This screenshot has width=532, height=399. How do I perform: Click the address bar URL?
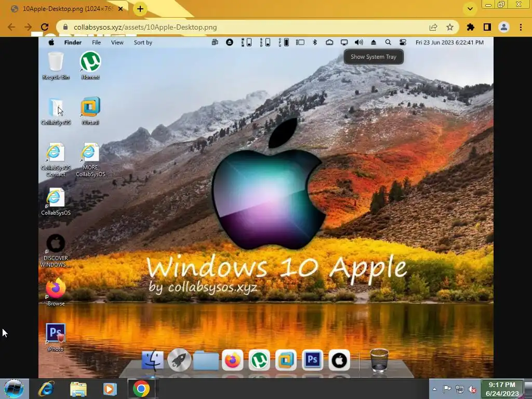pos(145,27)
